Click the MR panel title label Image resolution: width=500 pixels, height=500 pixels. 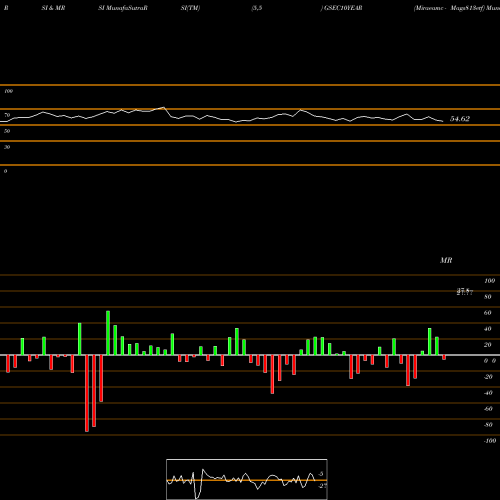click(446, 260)
